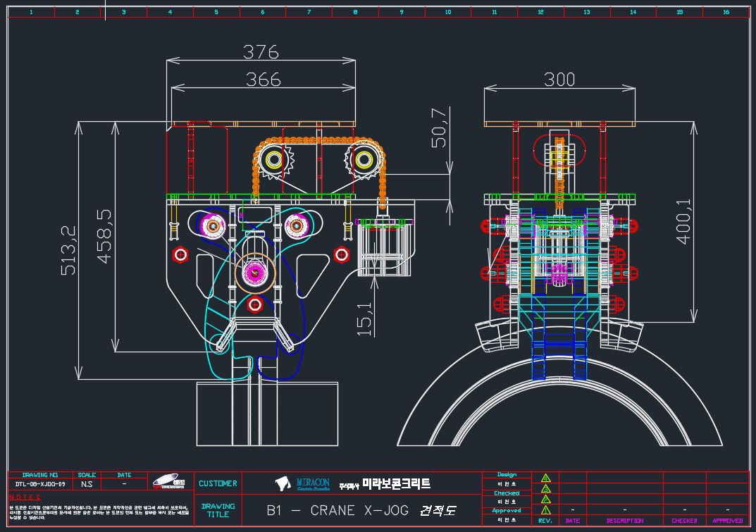Select the 300 width dimension on right view
The image size is (756, 532).
pos(559,80)
